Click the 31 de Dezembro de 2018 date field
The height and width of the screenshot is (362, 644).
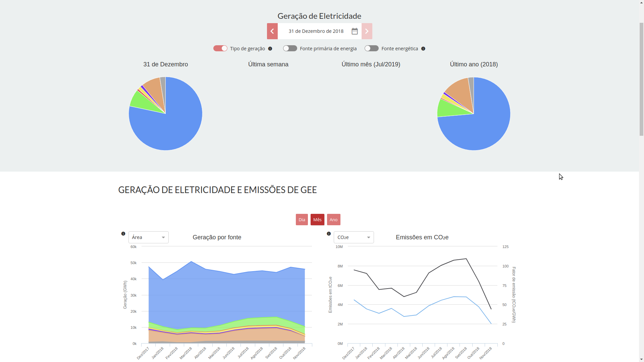pos(316,31)
